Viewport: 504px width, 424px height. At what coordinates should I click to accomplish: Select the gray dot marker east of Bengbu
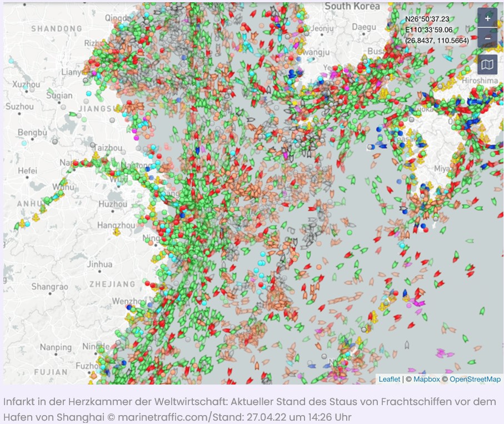[x=55, y=142]
